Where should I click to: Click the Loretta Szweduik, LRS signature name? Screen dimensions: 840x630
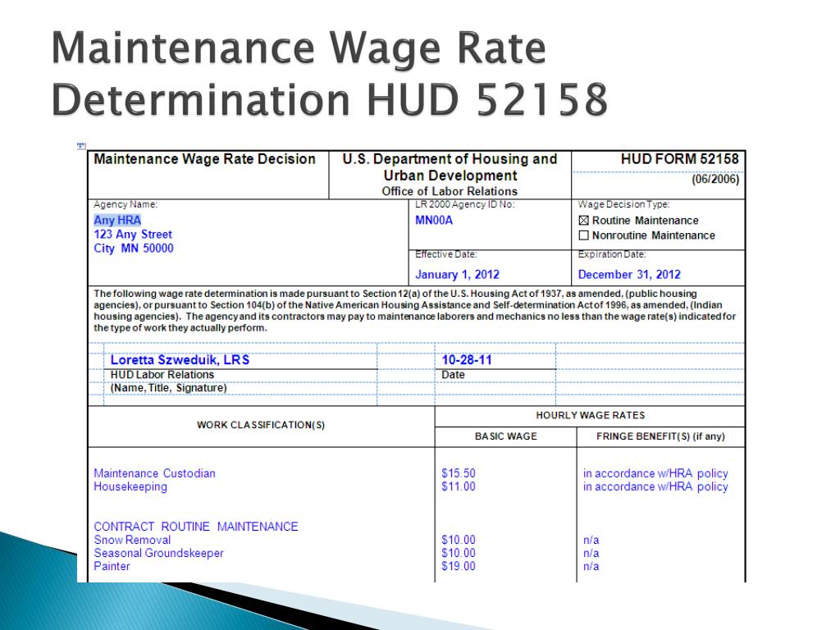tap(180, 359)
